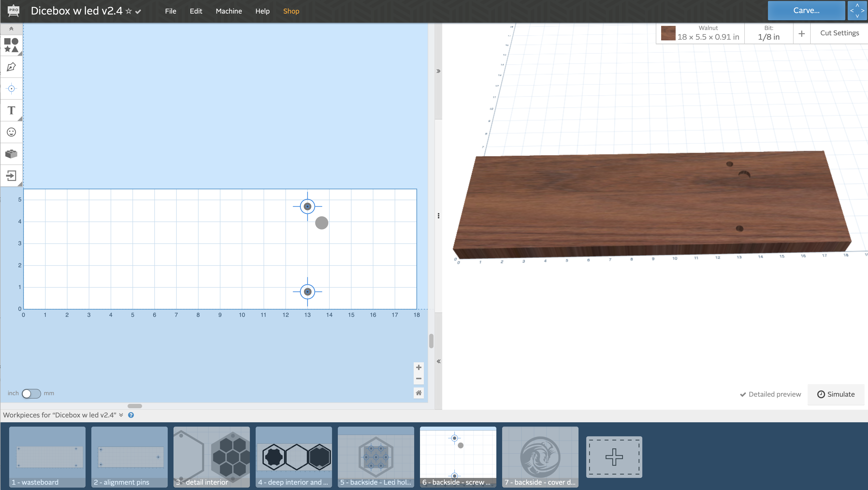This screenshot has height=490, width=868.
Task: Click the Carve button
Action: (x=806, y=11)
